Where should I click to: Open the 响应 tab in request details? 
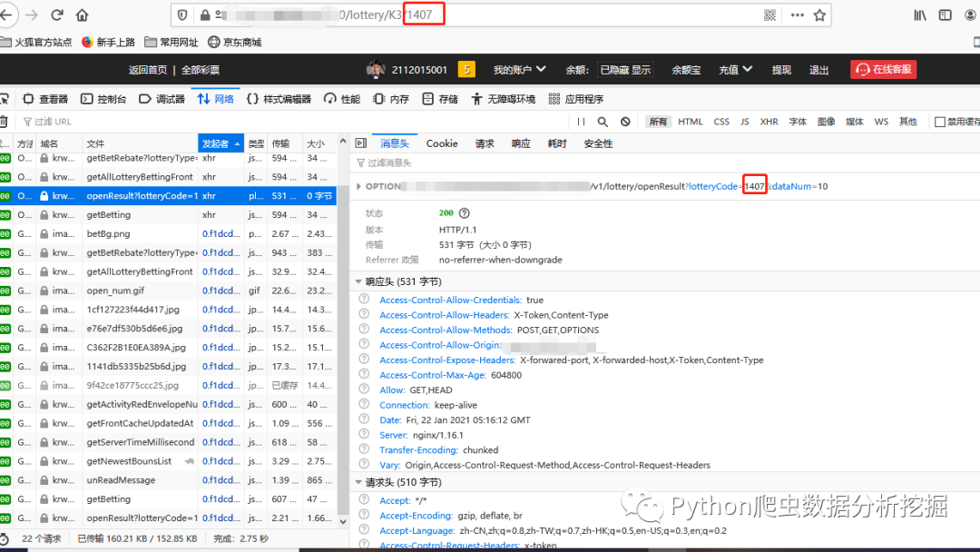click(521, 143)
